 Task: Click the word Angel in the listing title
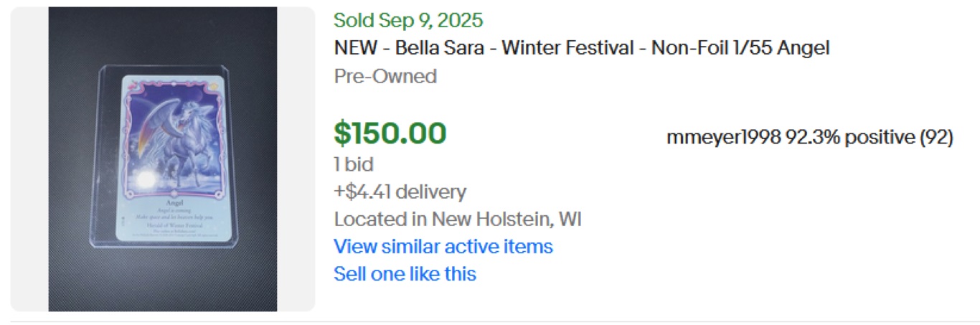[805, 49]
